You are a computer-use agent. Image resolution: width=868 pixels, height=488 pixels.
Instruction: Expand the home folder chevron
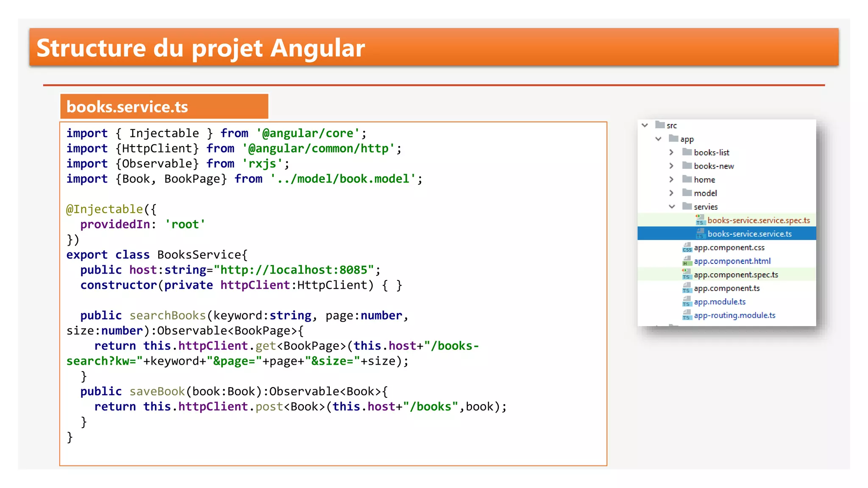click(x=671, y=180)
